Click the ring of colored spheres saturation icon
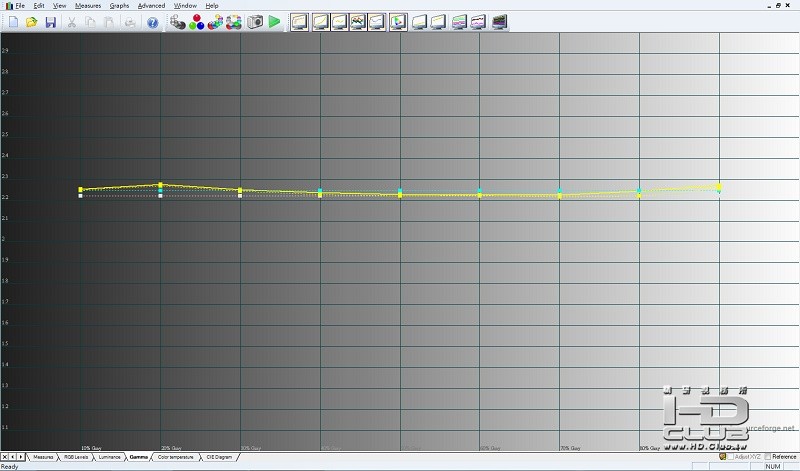The width and height of the screenshot is (800, 471). click(234, 22)
